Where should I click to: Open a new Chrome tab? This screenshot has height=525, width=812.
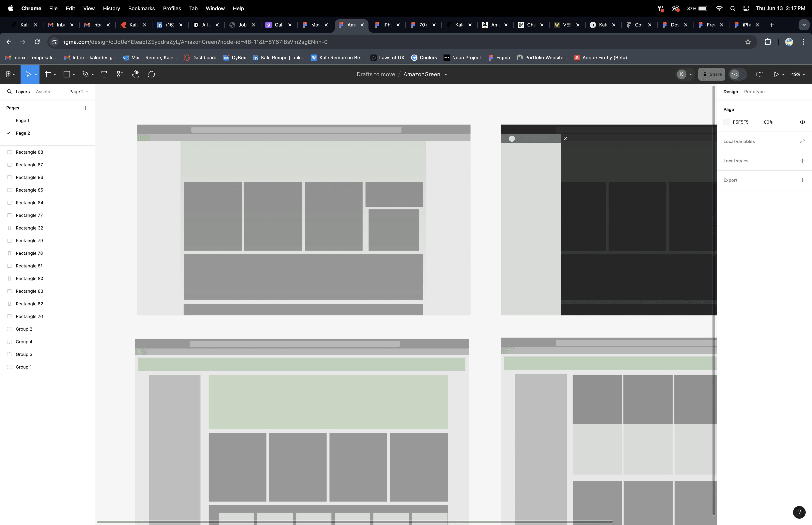(x=772, y=25)
